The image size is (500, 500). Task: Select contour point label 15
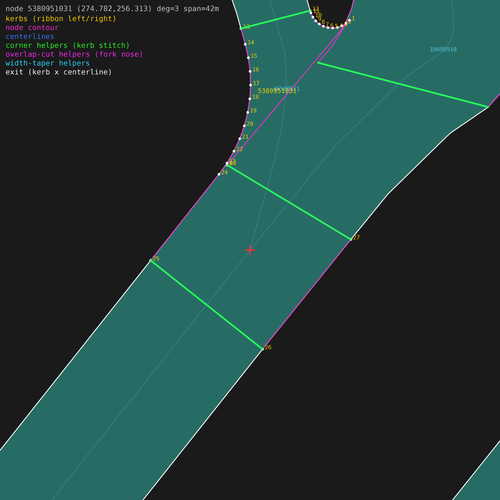(x=254, y=56)
